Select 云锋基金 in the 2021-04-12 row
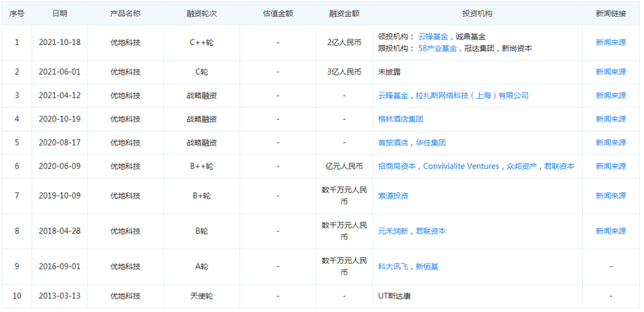This screenshot has height=312, width=644. (393, 96)
